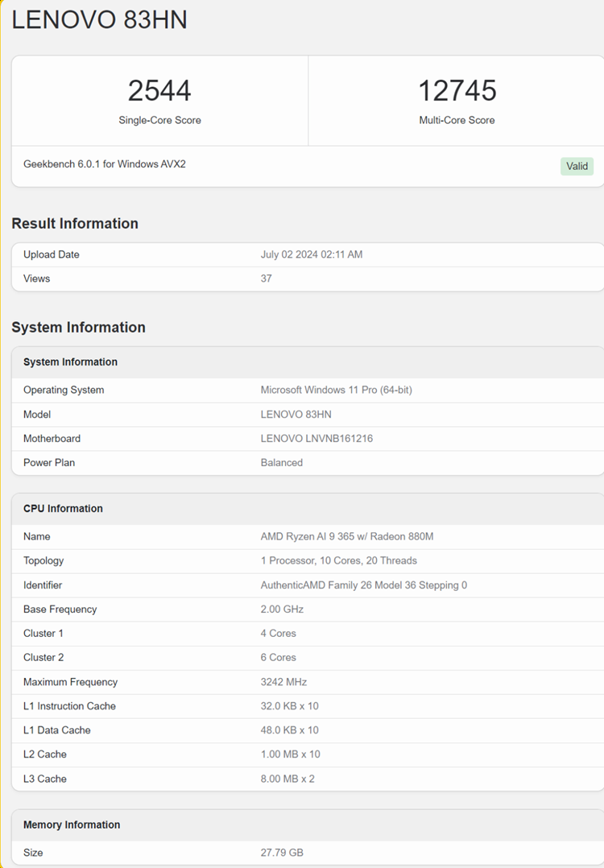
Task: Select AuthenticAMD Family 26 Model 36 Stepping 0
Action: (364, 585)
